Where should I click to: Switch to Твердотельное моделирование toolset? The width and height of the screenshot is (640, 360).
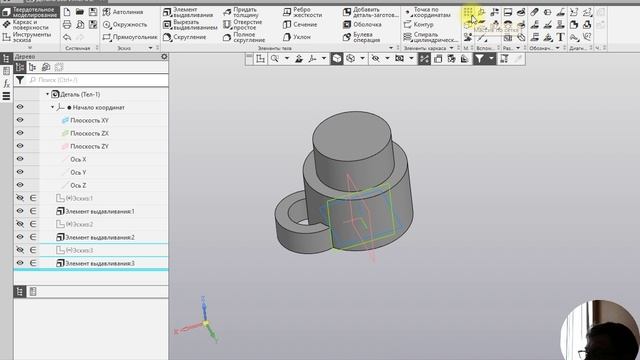click(29, 12)
